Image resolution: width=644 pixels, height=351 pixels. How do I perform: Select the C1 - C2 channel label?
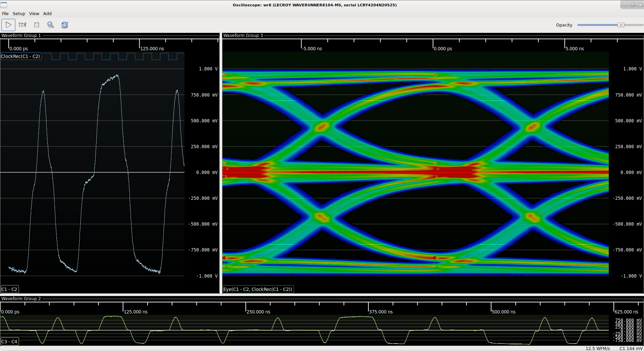pyautogui.click(x=9, y=289)
